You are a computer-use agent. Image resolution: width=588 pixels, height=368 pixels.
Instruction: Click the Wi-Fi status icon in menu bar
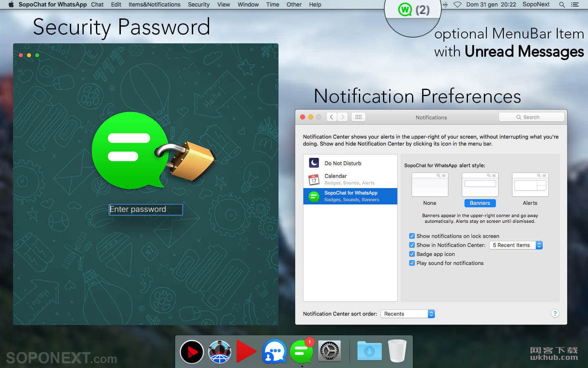point(457,4)
